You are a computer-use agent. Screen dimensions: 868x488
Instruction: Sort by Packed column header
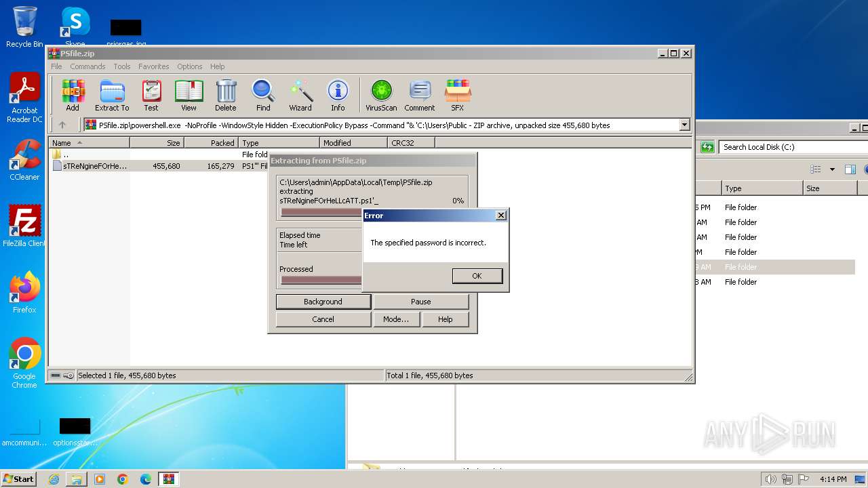[x=211, y=143]
